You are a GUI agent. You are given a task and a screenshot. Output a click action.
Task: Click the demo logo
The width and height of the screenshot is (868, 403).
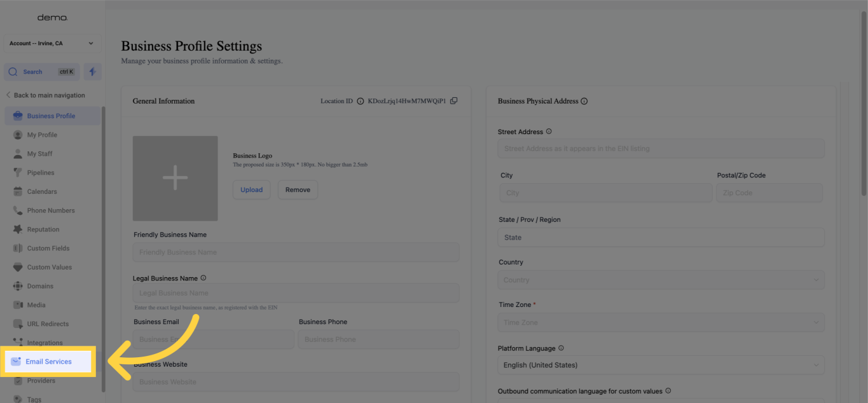(x=52, y=18)
